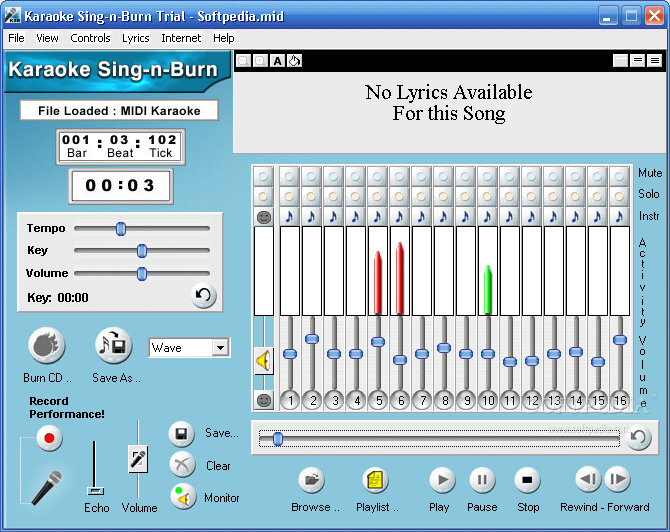
Task: Open the Browse folder icon
Action: 311,480
